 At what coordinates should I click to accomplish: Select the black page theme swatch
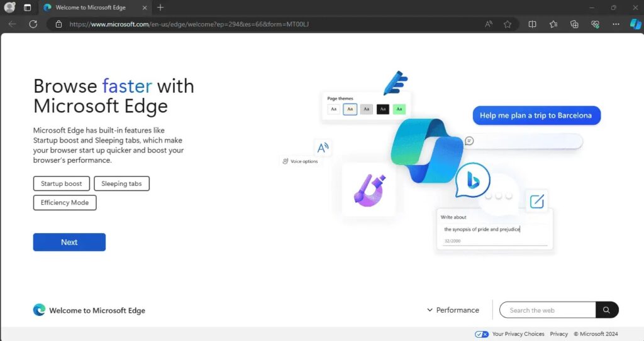(383, 109)
